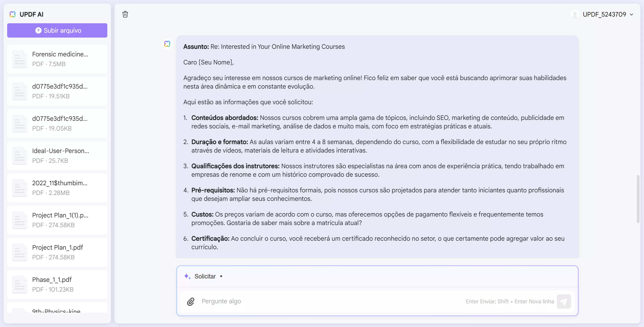644x327 pixels.
Task: Click the Pergunte algo input field
Action: tap(275, 302)
